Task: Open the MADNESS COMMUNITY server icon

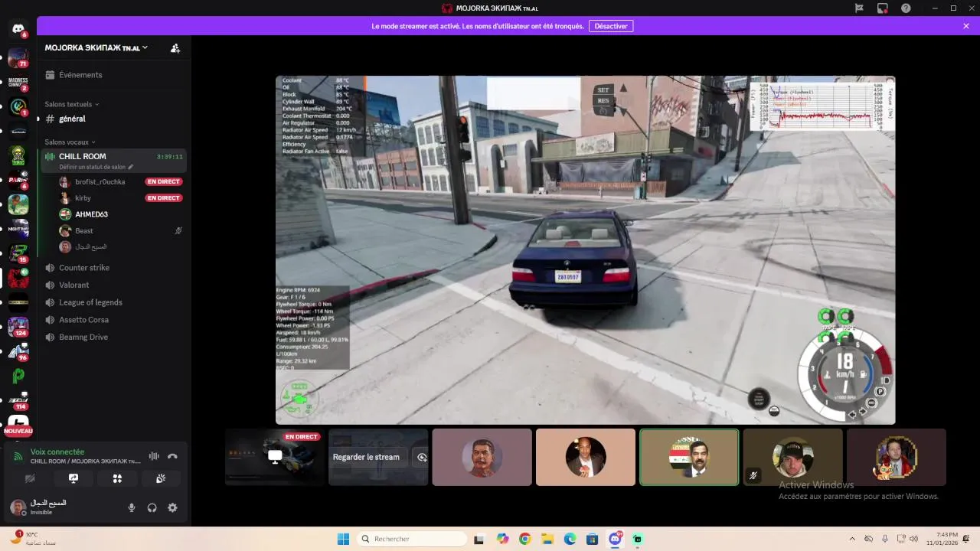Action: coord(18,83)
